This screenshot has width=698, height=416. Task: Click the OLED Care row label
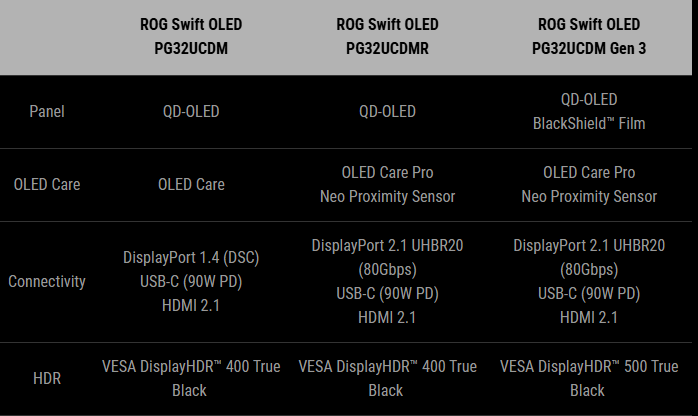(x=46, y=184)
